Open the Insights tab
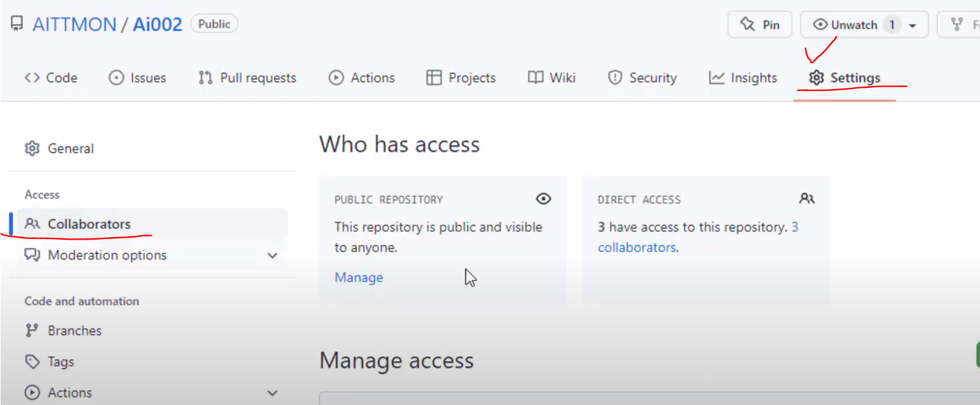The image size is (980, 405). click(x=742, y=78)
